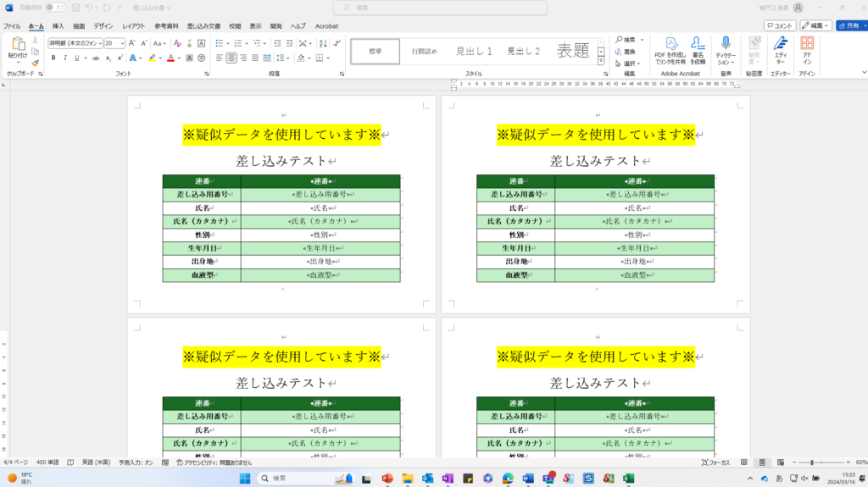Click the Cut scissors icon
Viewport: 868px width, 487px height.
(35, 41)
